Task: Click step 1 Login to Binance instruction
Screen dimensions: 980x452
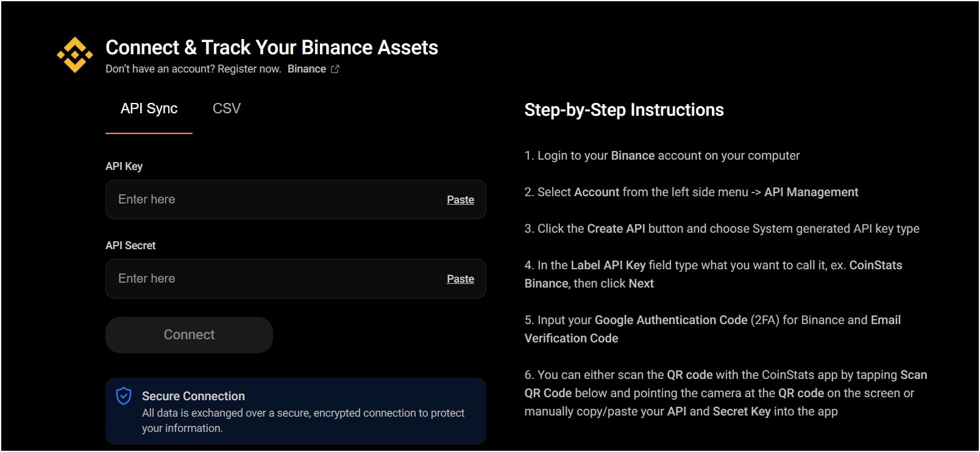Action: 662,156
